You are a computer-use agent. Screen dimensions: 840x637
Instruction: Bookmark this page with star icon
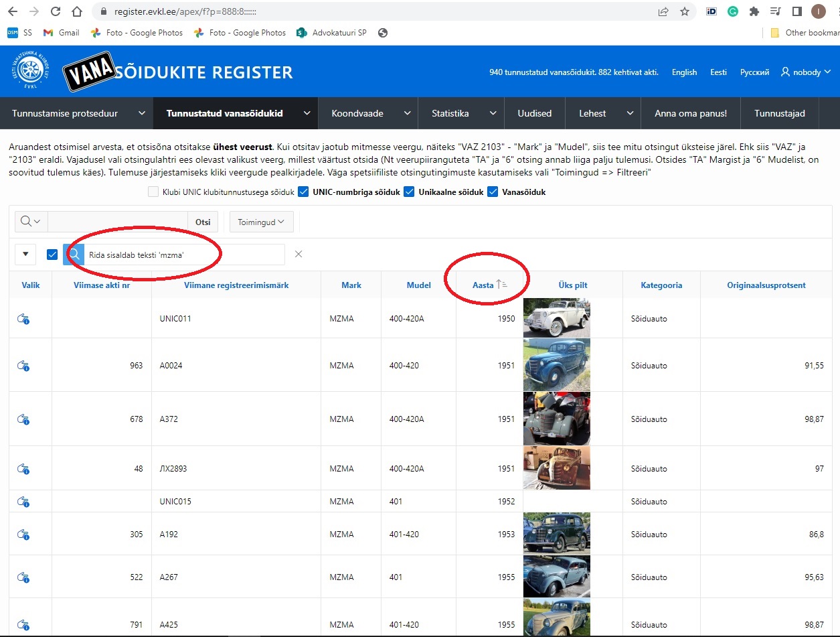(684, 11)
